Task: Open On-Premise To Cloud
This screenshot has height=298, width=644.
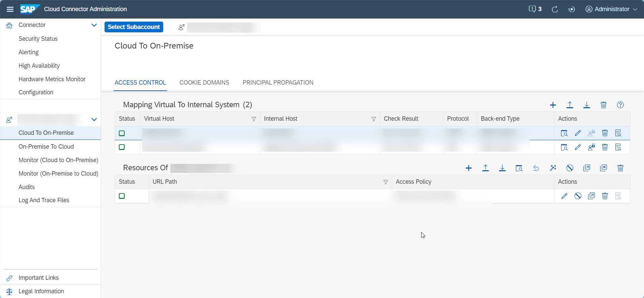Action: (x=46, y=147)
